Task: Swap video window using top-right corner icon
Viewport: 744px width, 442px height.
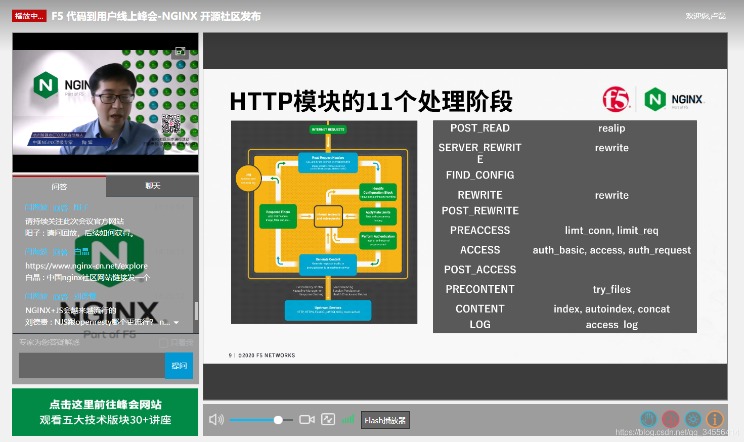Action: 181,49
